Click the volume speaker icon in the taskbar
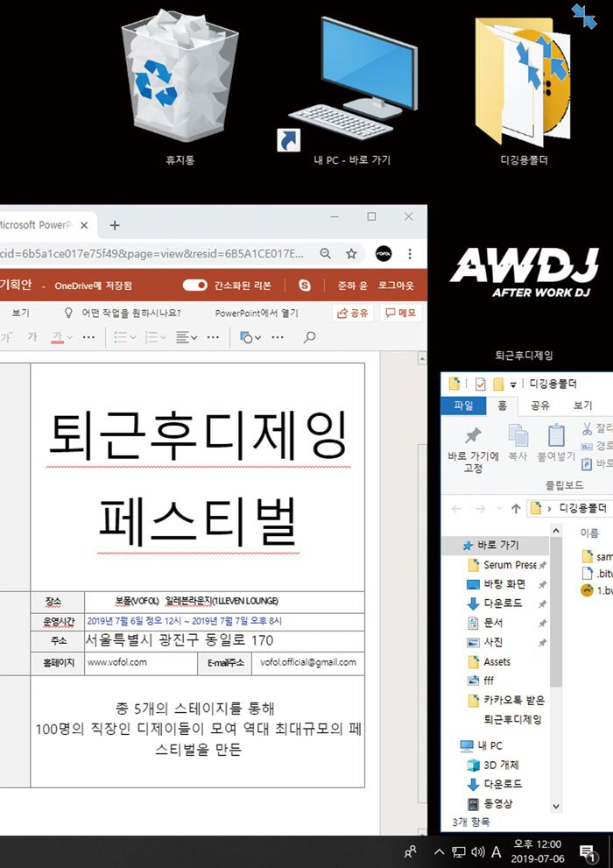The width and height of the screenshot is (613, 868). tap(478, 852)
